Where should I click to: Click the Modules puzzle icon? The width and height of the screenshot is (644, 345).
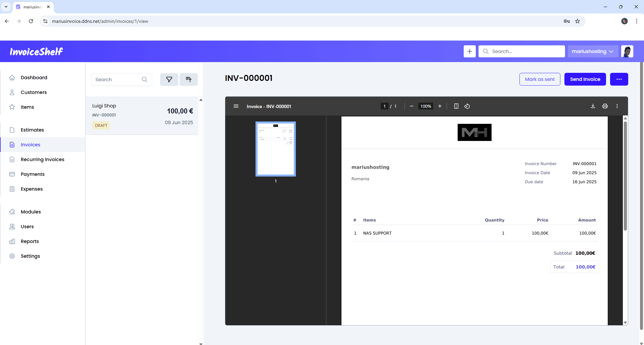12,212
